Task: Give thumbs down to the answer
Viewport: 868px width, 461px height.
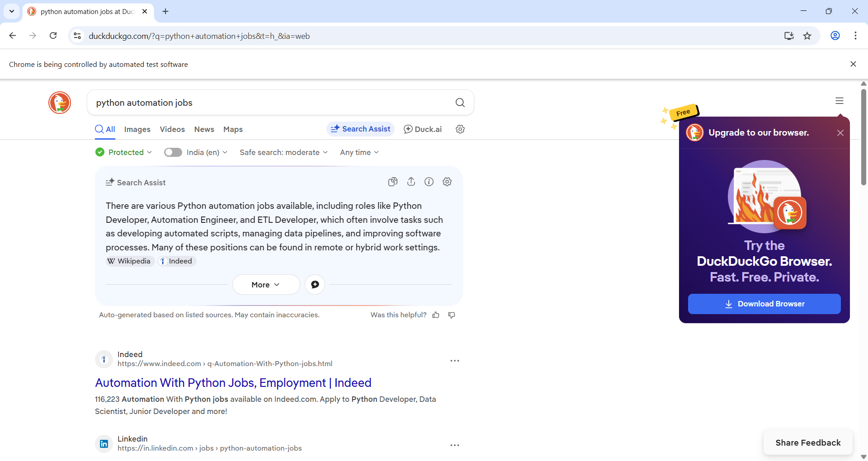Action: tap(451, 315)
